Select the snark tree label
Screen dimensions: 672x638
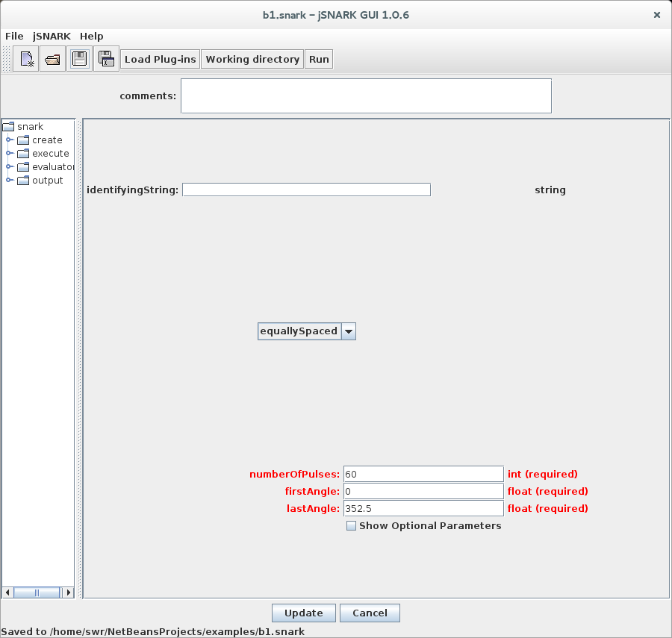click(x=30, y=126)
